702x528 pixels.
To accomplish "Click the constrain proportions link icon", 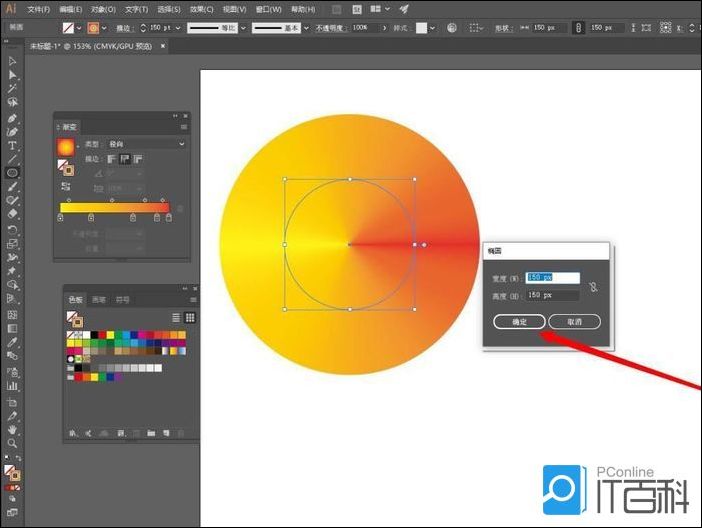I will click(593, 286).
